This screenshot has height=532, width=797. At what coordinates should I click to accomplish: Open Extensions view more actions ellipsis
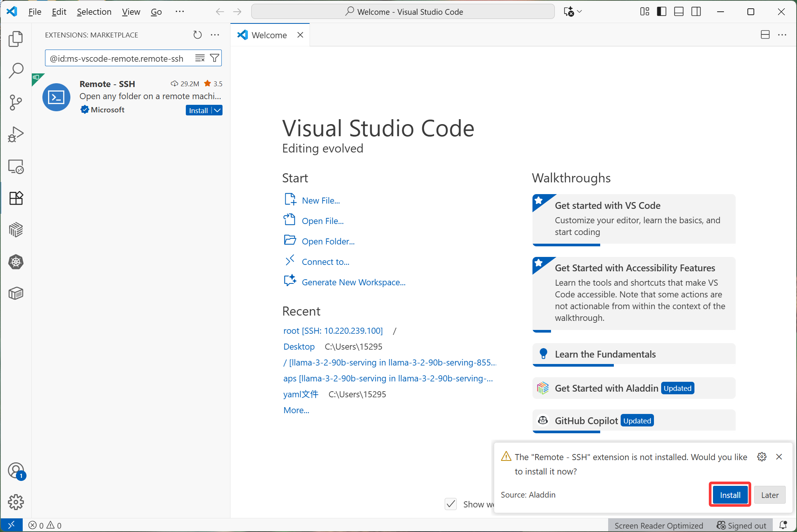coord(215,35)
